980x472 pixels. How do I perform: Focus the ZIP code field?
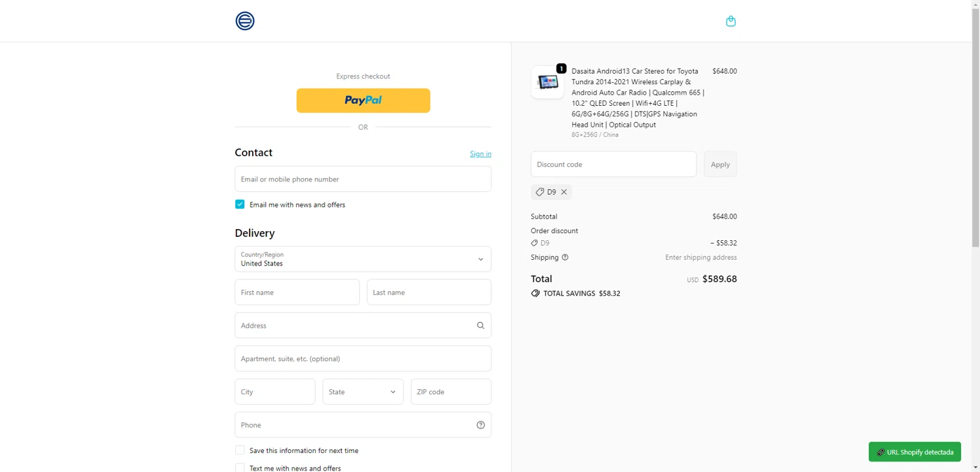451,392
